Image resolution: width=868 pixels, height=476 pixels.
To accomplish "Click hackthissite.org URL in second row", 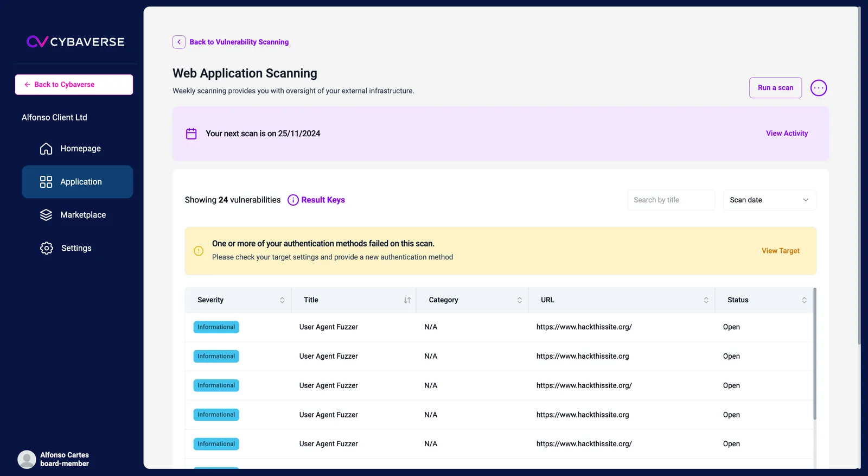I will 583,357.
